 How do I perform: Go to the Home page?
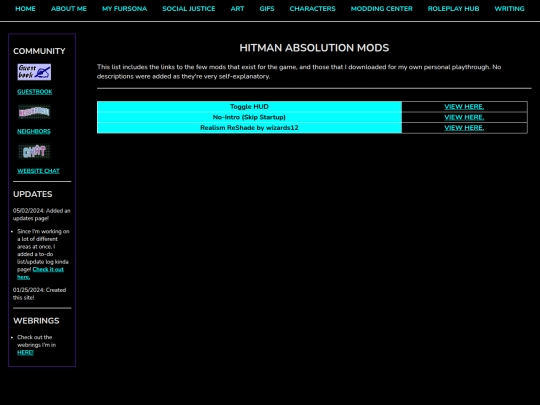click(25, 9)
